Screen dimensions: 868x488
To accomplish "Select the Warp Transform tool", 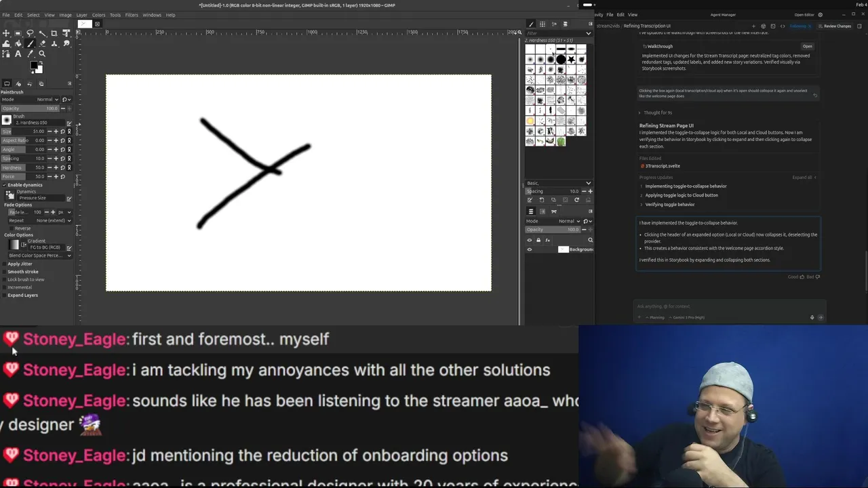I will pos(6,43).
